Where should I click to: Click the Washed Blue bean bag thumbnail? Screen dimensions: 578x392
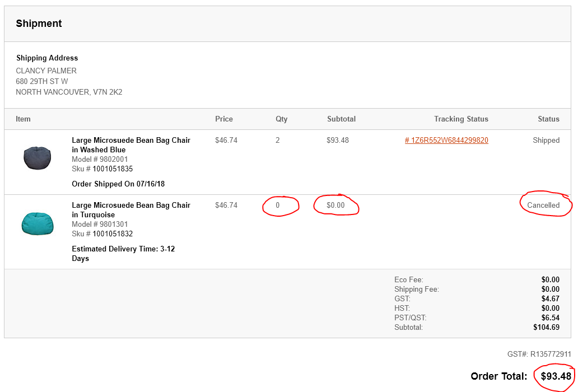tap(37, 158)
